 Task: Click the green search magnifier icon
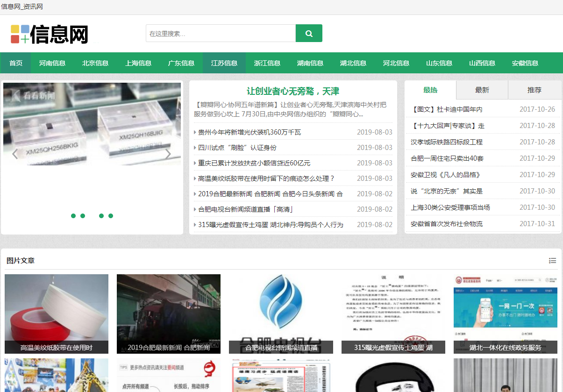tap(309, 33)
